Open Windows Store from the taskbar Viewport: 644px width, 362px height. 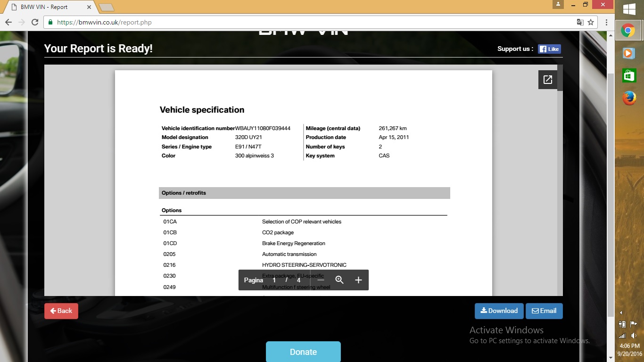(629, 75)
